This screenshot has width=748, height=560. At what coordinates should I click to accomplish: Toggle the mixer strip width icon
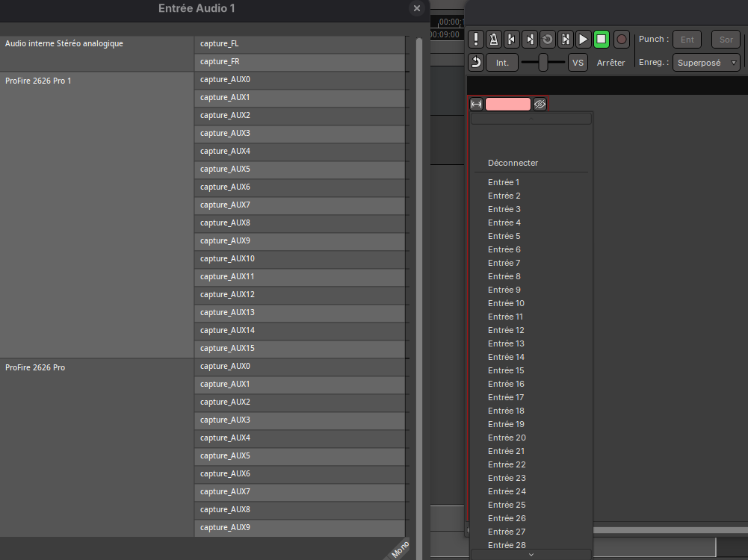[x=476, y=105]
